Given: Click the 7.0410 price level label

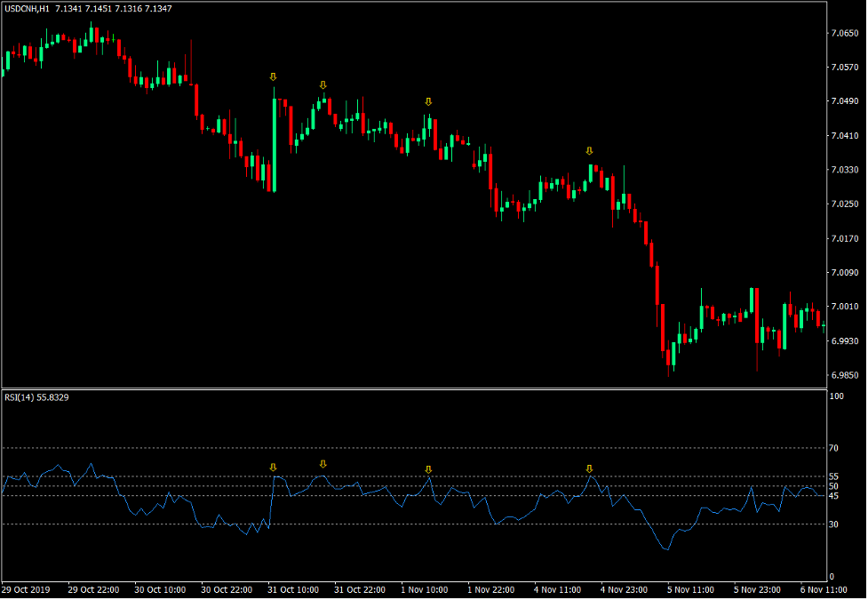Looking at the screenshot, I should click(x=845, y=136).
